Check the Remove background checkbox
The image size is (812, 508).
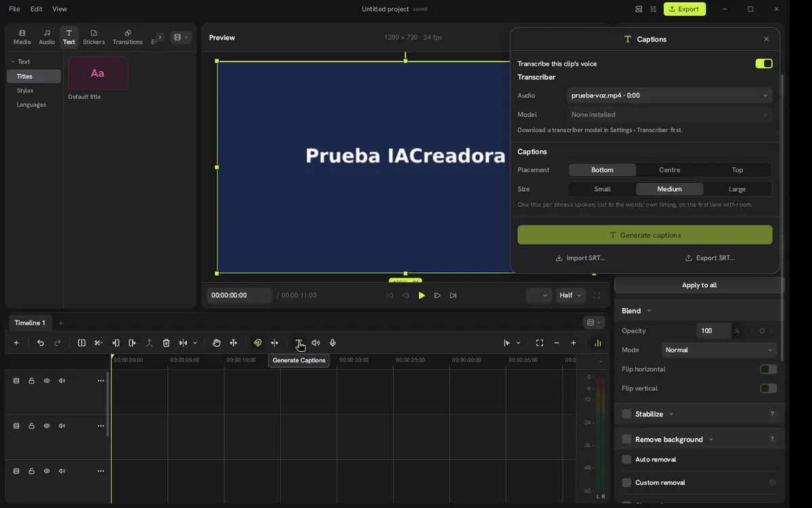point(627,440)
